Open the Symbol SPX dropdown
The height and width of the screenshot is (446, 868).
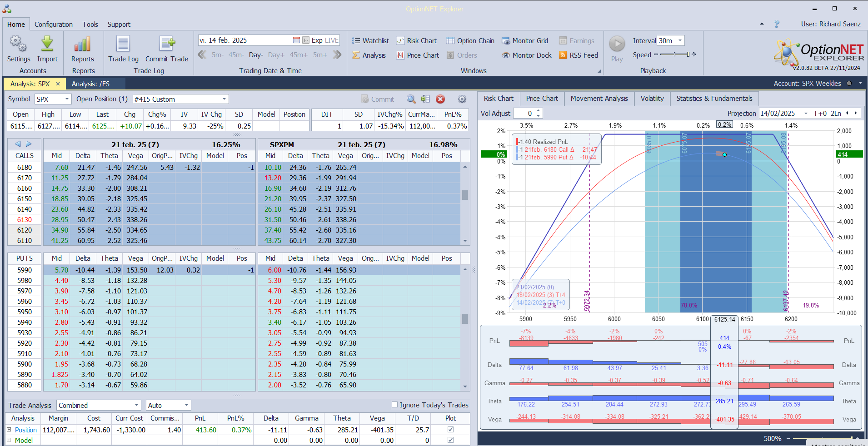click(x=67, y=99)
